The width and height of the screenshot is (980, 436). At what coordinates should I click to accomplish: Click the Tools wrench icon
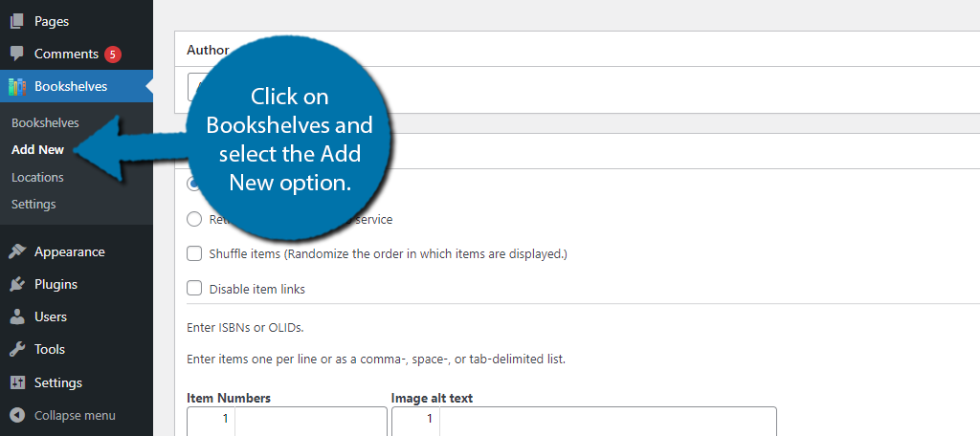coord(17,349)
